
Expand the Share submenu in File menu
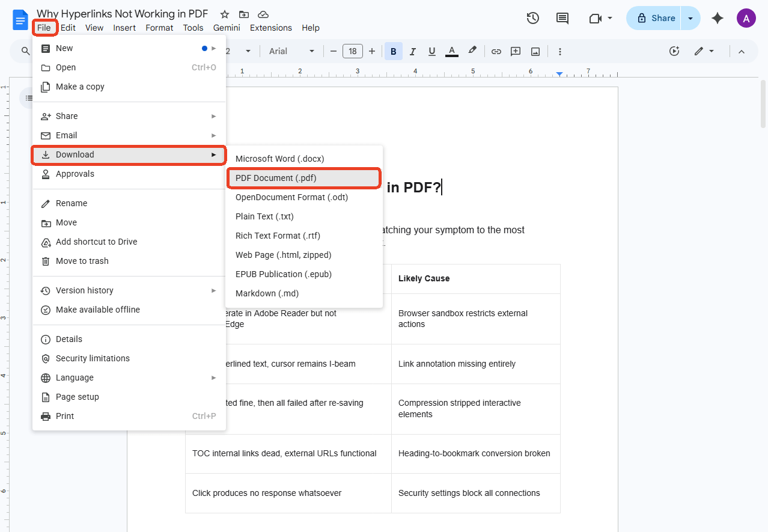pos(129,116)
